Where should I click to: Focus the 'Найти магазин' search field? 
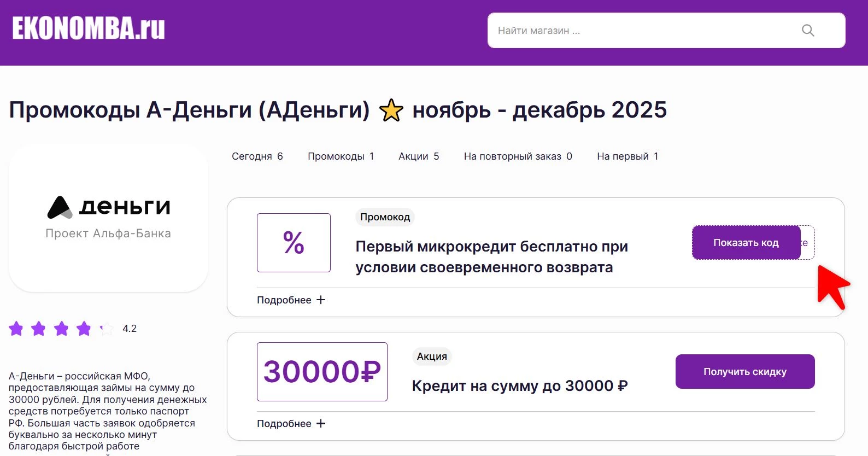(x=666, y=31)
